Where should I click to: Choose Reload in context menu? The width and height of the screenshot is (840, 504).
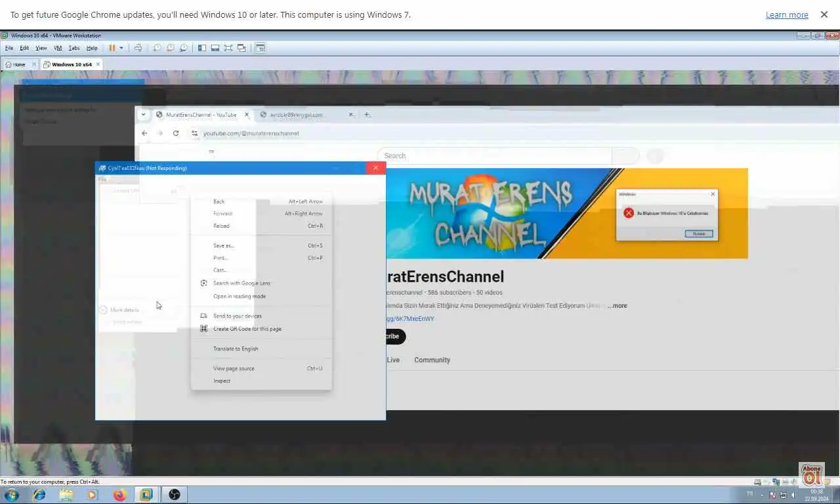coord(261,226)
